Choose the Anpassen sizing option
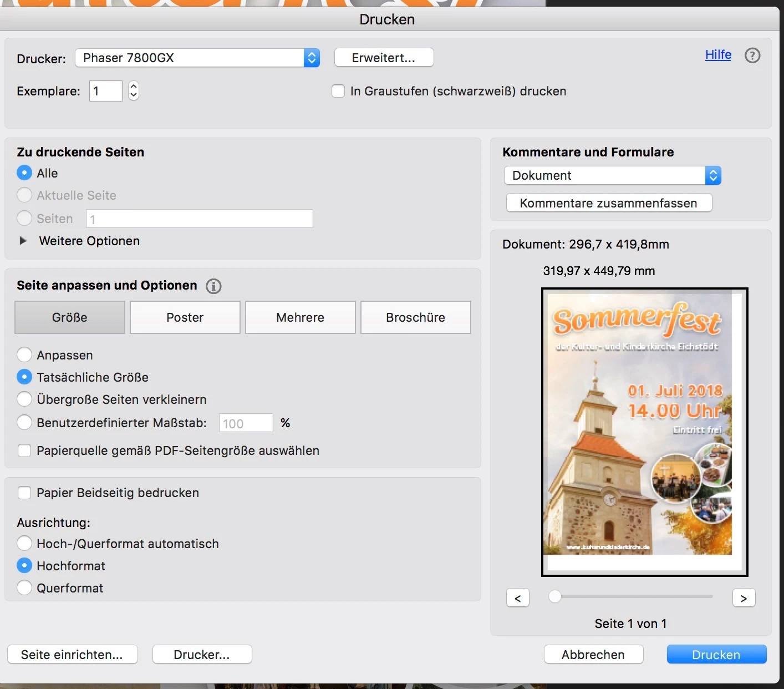The height and width of the screenshot is (689, 784). pyautogui.click(x=24, y=355)
